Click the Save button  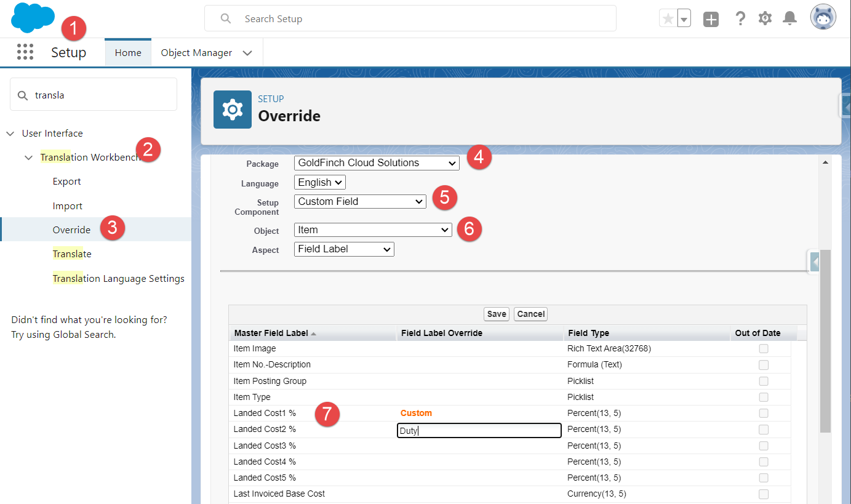coord(497,314)
